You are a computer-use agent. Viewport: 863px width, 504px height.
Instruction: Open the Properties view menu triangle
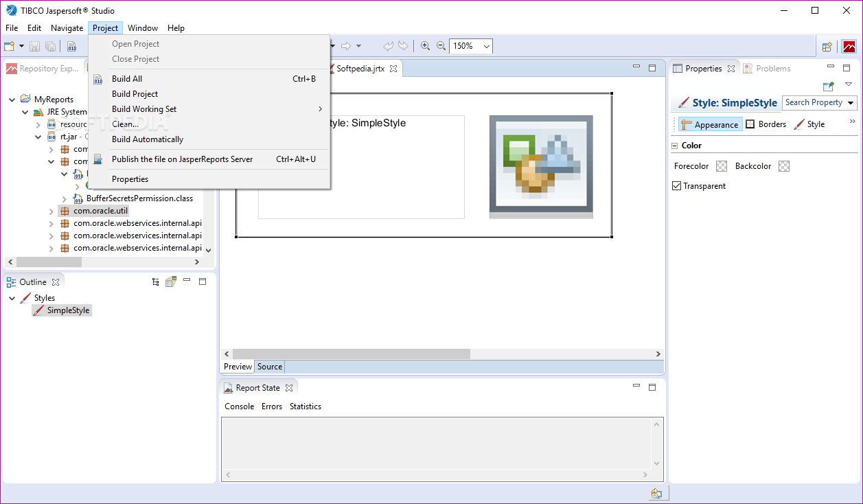(849, 84)
